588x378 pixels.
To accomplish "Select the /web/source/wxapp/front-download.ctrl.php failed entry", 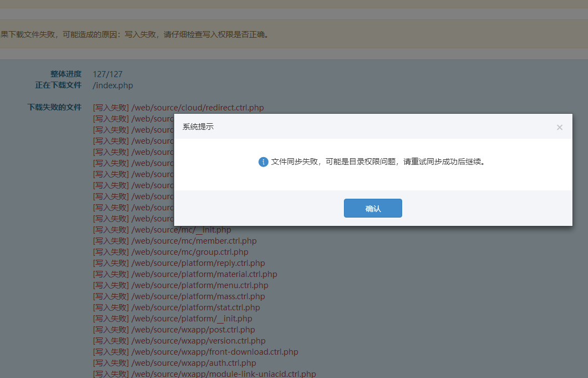I will (x=196, y=352).
